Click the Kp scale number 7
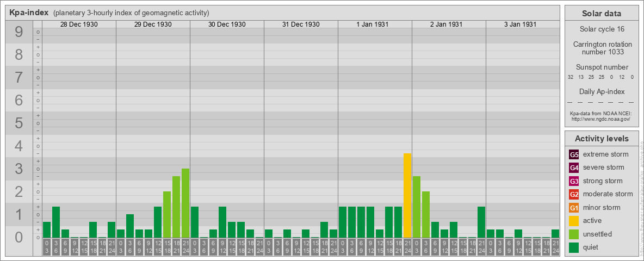The height and width of the screenshot is (261, 644). [x=19, y=77]
